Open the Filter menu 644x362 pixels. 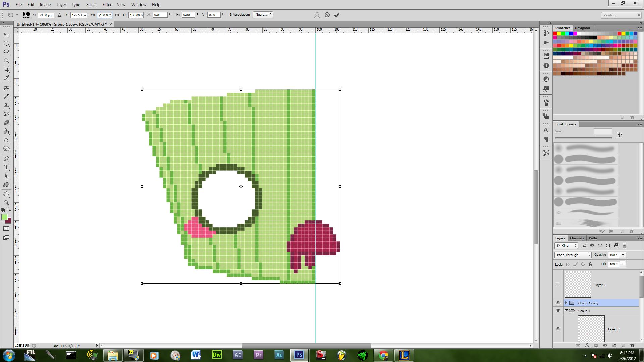click(x=107, y=5)
